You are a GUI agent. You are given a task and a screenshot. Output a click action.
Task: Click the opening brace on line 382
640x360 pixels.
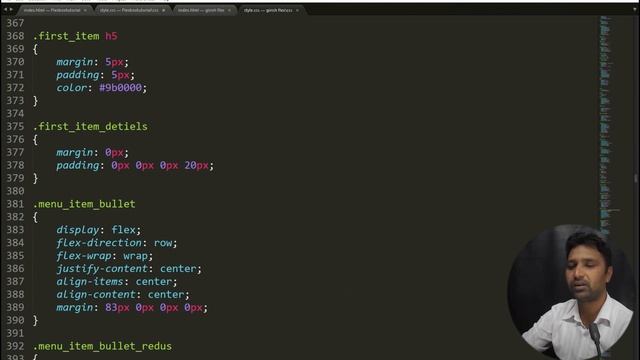coord(36,217)
